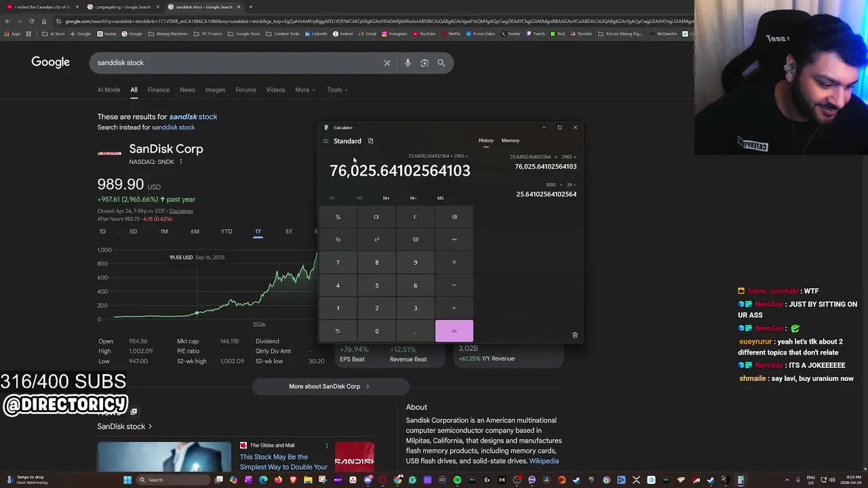The image size is (868, 488).
Task: Open the Windows Start menu
Action: pos(127,480)
